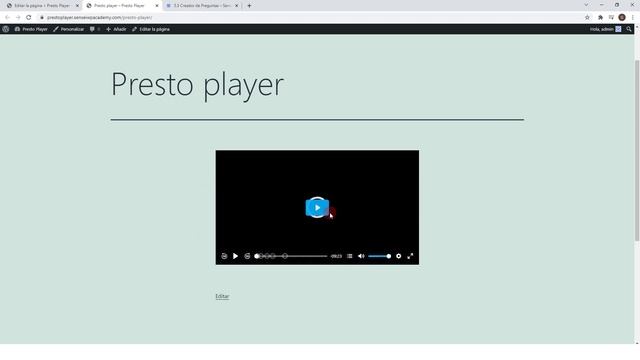
Task: Adjust the player volume slider
Action: [380, 256]
